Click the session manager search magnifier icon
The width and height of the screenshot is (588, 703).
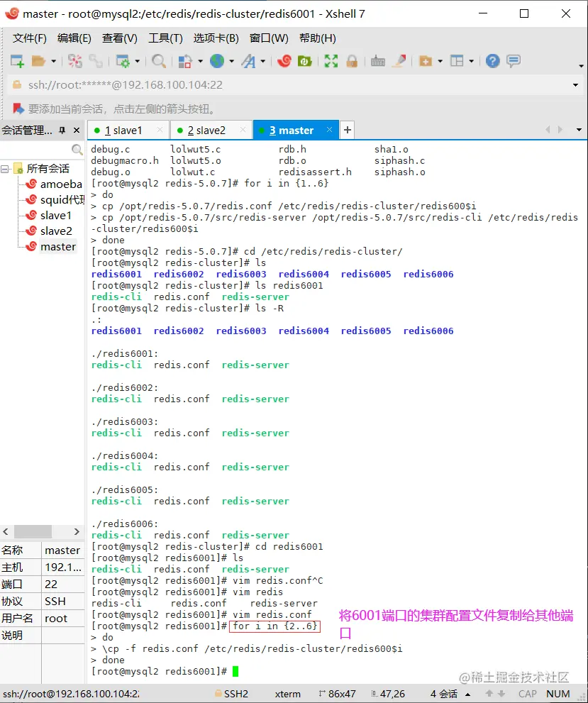(77, 149)
